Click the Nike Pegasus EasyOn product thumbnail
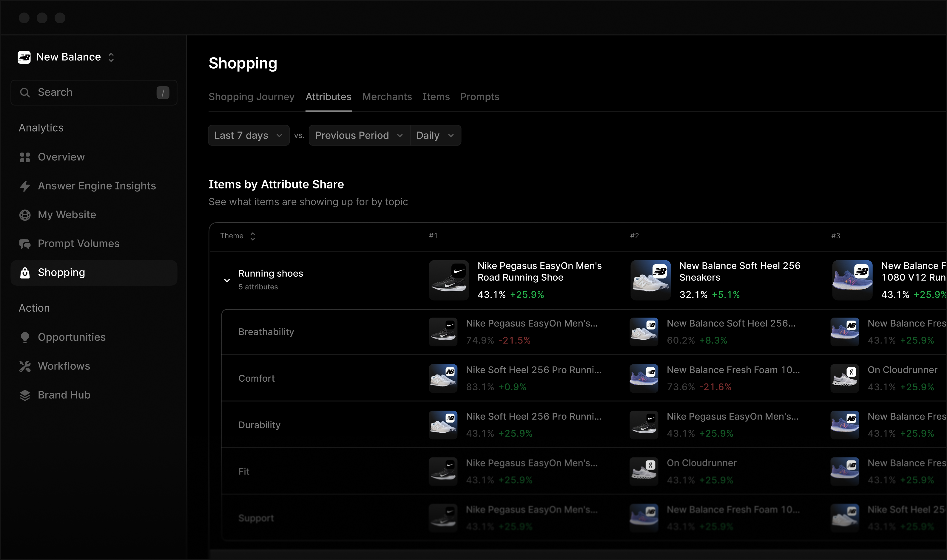 448,280
